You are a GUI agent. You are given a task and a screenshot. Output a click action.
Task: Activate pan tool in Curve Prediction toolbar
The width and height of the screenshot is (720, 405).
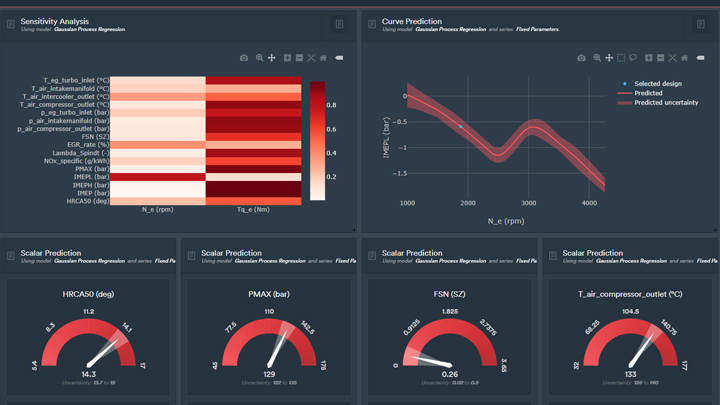[609, 58]
